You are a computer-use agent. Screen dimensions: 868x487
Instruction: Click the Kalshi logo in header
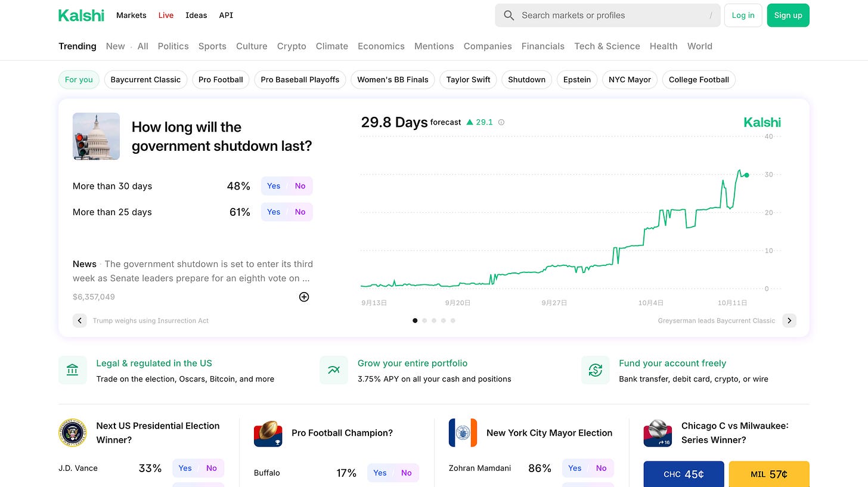(x=81, y=15)
